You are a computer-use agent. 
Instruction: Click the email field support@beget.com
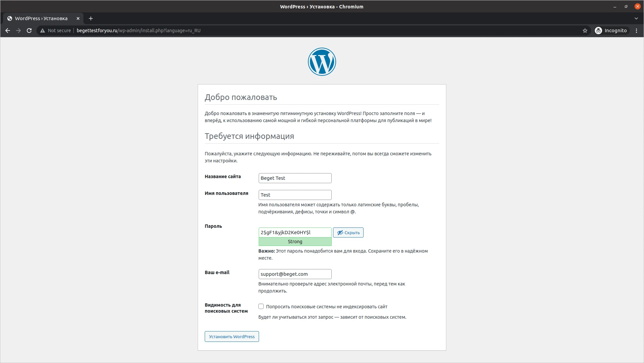(x=295, y=274)
